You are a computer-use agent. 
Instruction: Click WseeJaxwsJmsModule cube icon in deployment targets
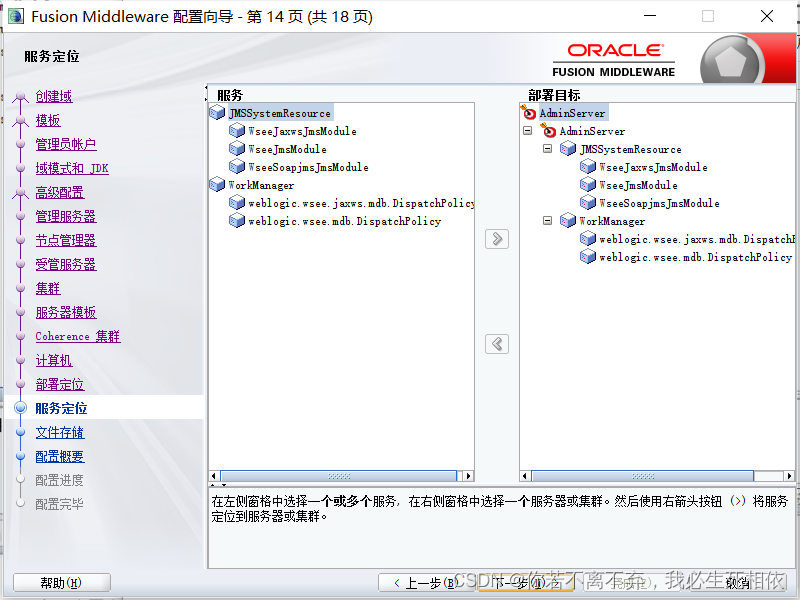[588, 167]
